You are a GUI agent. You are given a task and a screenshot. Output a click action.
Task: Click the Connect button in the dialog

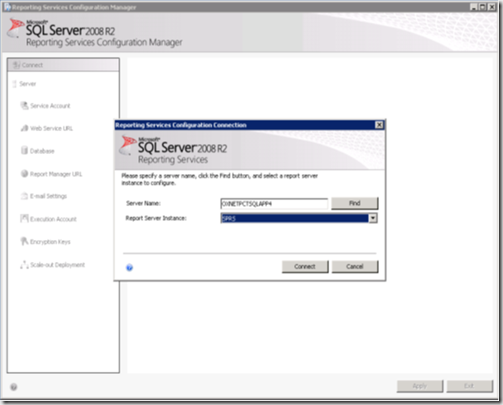click(x=305, y=266)
